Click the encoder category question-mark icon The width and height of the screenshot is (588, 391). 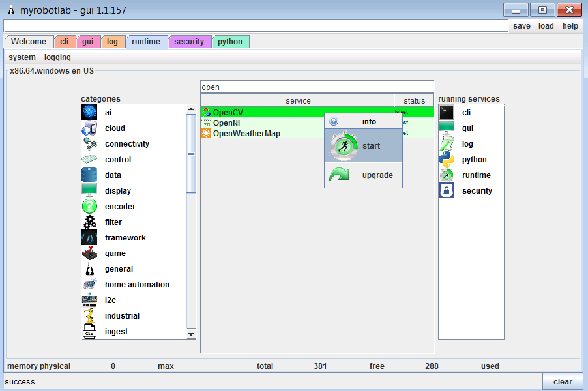click(x=89, y=206)
